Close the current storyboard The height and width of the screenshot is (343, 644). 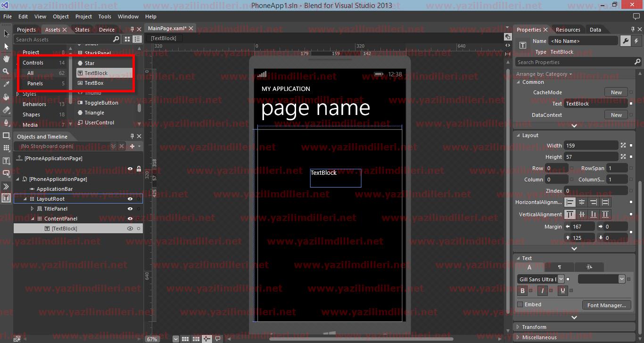[122, 147]
